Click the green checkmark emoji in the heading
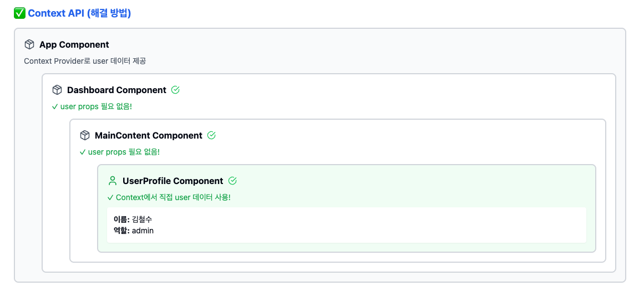The width and height of the screenshot is (644, 291). [x=19, y=13]
